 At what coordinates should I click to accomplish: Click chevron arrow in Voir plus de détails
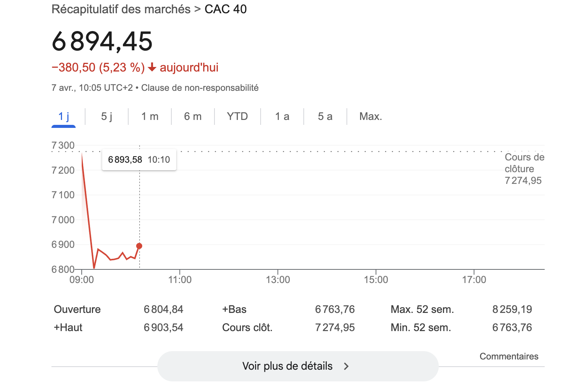pyautogui.click(x=346, y=366)
